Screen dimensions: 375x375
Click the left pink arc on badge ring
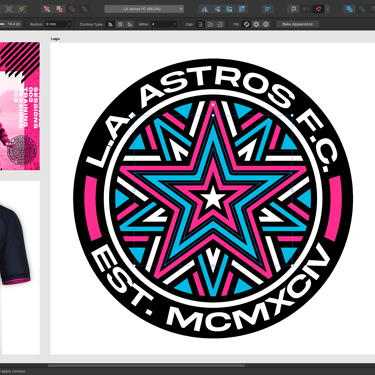point(93,208)
